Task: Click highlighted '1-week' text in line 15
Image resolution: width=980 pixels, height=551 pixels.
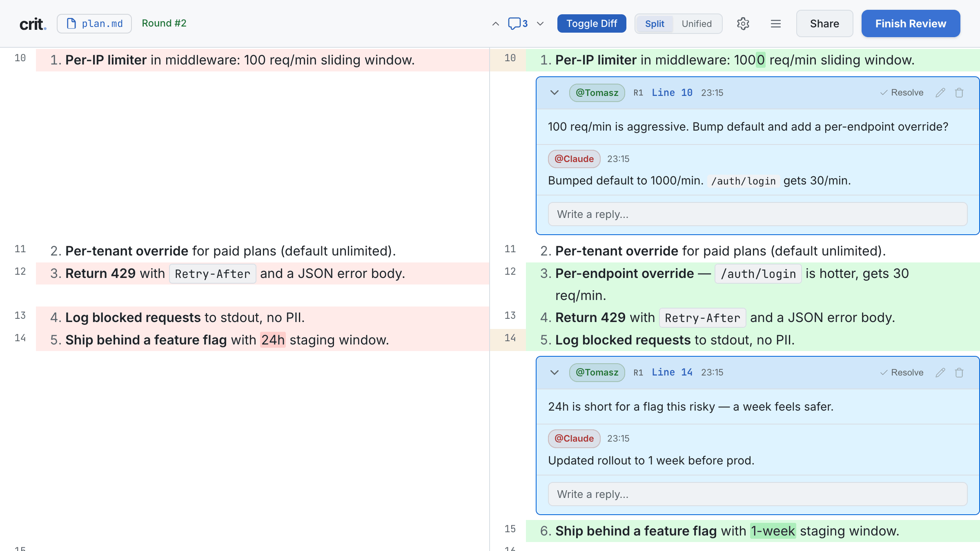Action: tap(773, 531)
